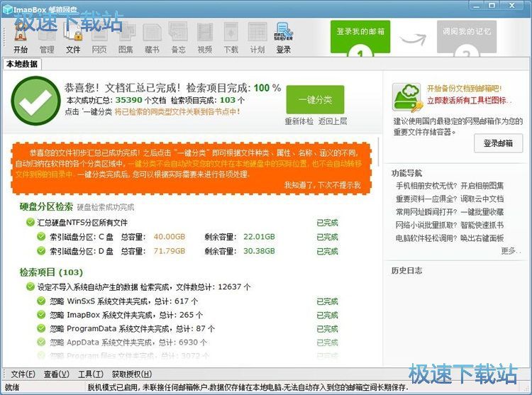Click the 已完成 status on D 盘 row
Image resolution: width=532 pixels, height=395 pixels.
(327, 251)
